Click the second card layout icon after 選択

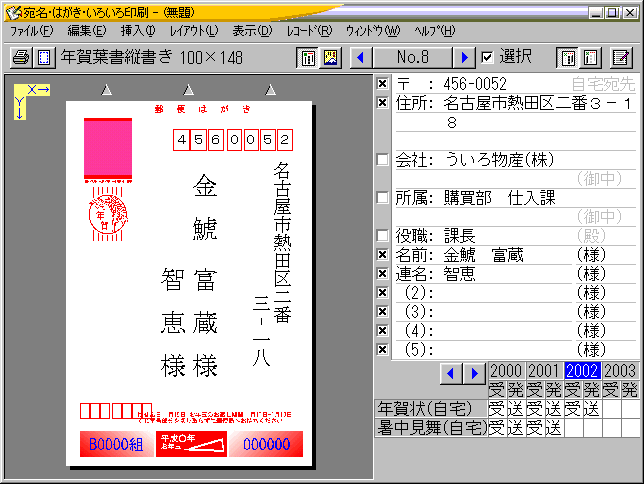[591, 58]
